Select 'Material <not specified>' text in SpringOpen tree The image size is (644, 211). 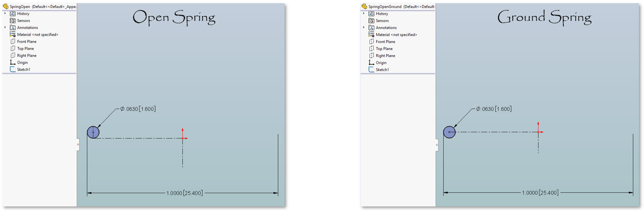(38, 35)
